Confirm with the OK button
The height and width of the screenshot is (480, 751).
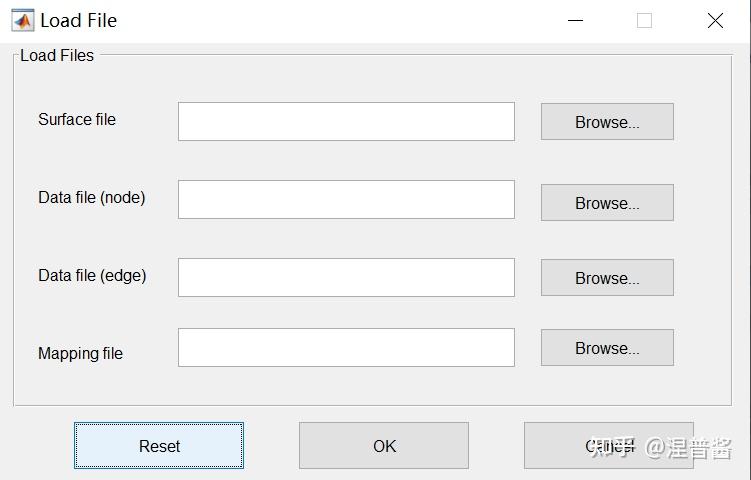pos(384,446)
